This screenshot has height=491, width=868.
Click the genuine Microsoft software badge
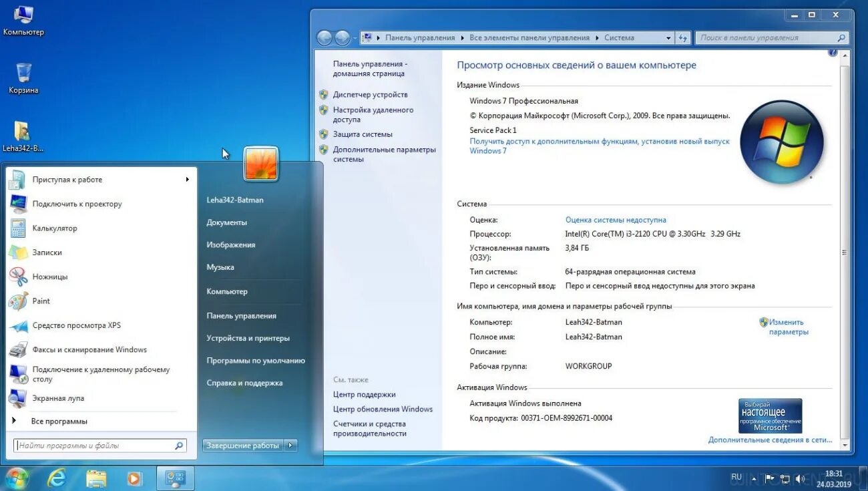(x=770, y=416)
